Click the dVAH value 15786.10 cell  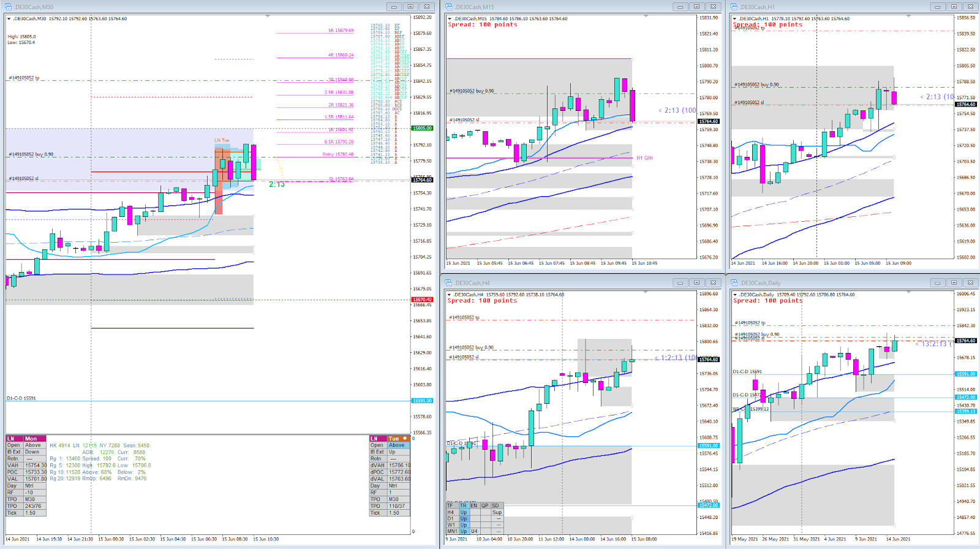[x=399, y=466]
